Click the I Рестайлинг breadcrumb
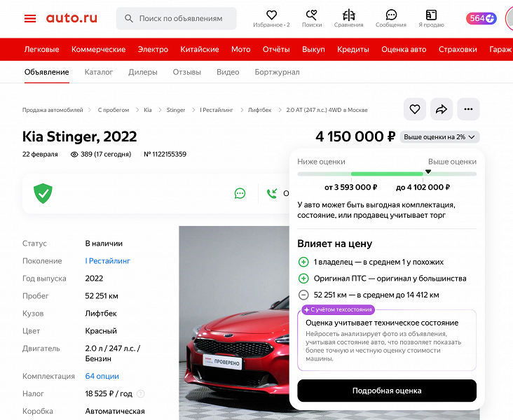513x420 pixels. point(217,110)
